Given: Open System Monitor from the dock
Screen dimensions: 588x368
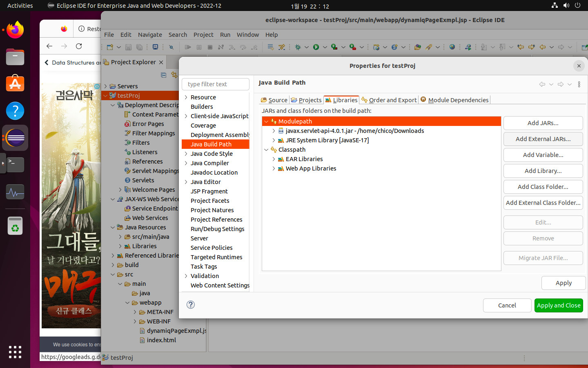Looking at the screenshot, I should (15, 192).
